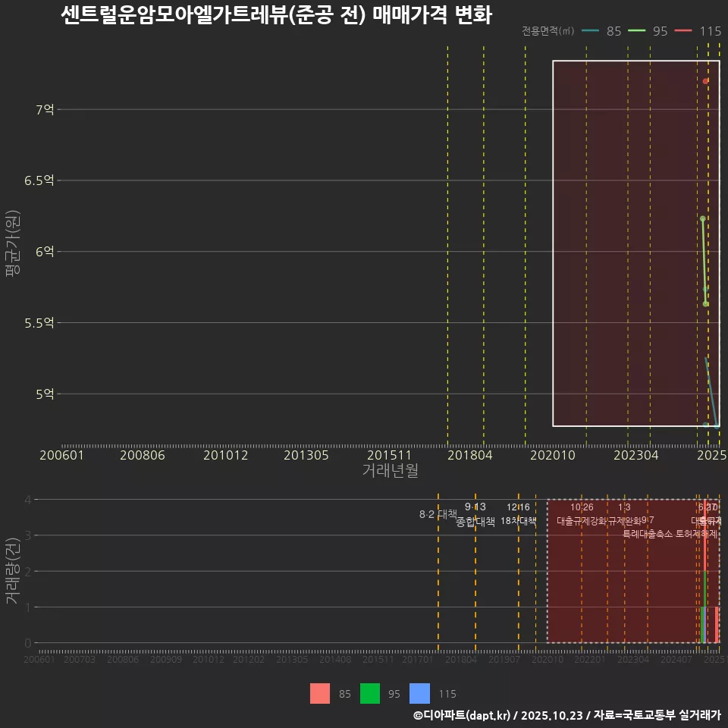
Task: Click the 10·26 대출규제강화 annotation
Action: [x=580, y=513]
